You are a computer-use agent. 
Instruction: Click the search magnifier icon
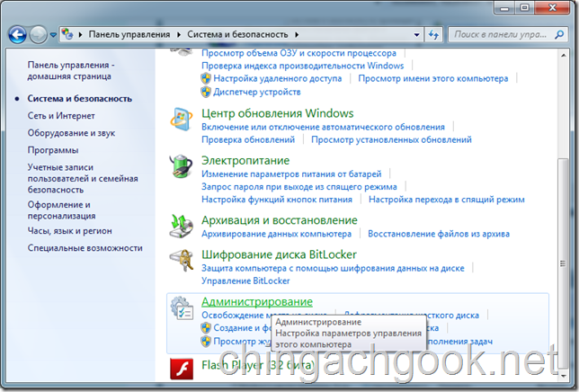point(559,35)
